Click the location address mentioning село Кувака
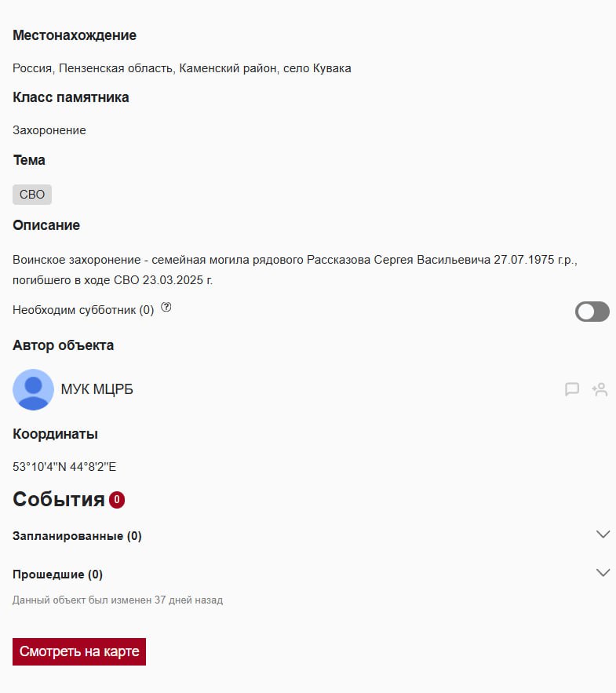 (x=182, y=68)
